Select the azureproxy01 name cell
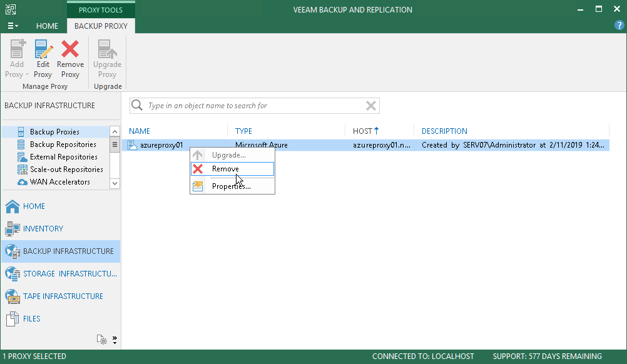This screenshot has width=627, height=364. pos(161,145)
